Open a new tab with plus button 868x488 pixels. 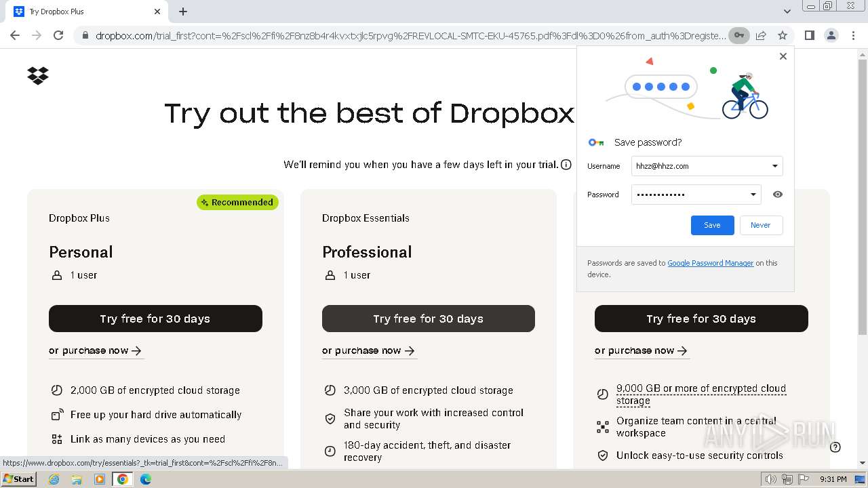pyautogui.click(x=183, y=12)
